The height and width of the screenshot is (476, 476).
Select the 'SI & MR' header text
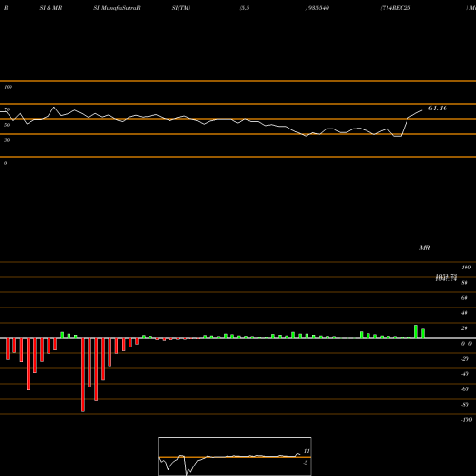click(50, 8)
